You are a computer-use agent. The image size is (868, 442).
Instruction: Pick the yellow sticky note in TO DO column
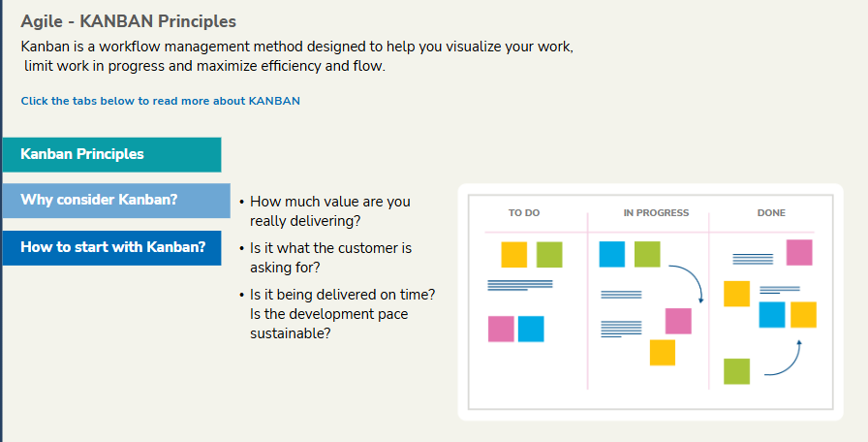(x=514, y=255)
